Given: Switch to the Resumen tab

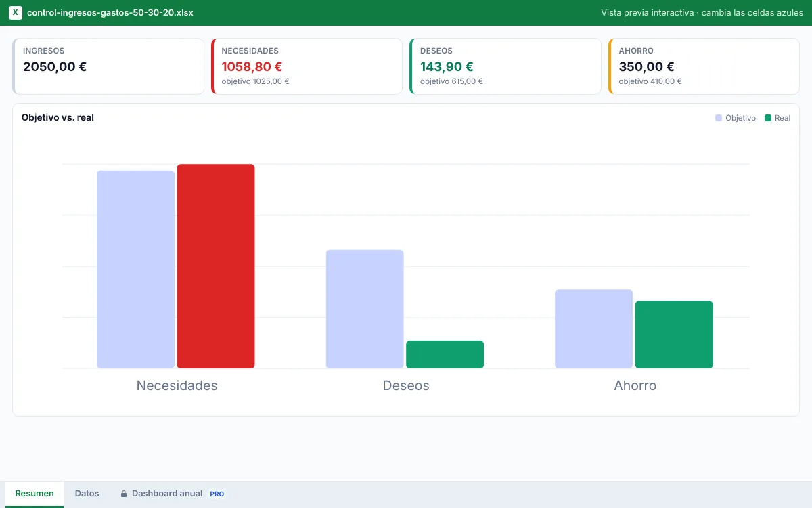Looking at the screenshot, I should [x=35, y=494].
